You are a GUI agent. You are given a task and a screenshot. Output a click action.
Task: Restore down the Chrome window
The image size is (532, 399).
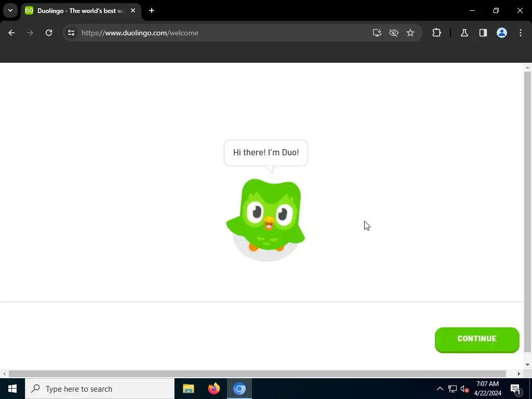[x=496, y=10]
